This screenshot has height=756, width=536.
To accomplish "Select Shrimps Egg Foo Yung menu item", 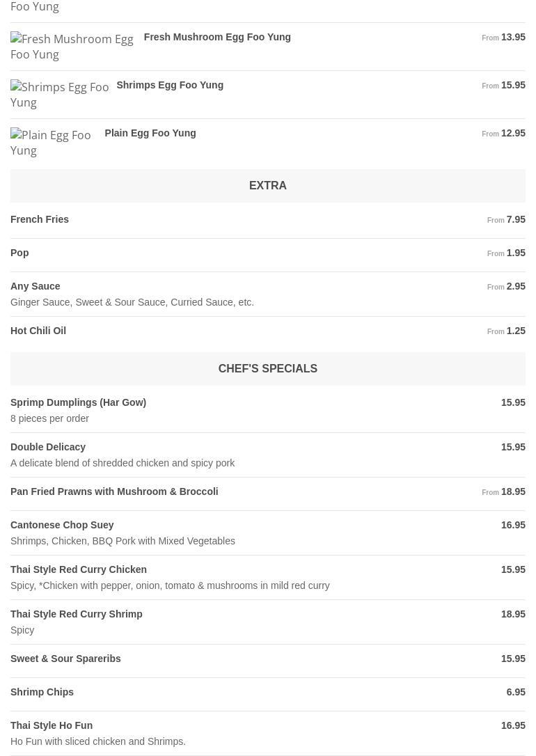I will [170, 85].
